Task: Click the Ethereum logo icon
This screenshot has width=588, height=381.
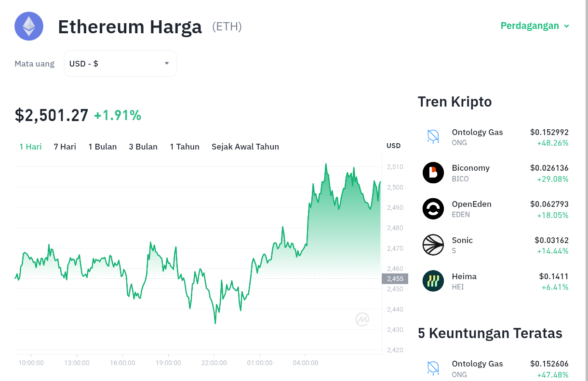Action: tap(29, 26)
